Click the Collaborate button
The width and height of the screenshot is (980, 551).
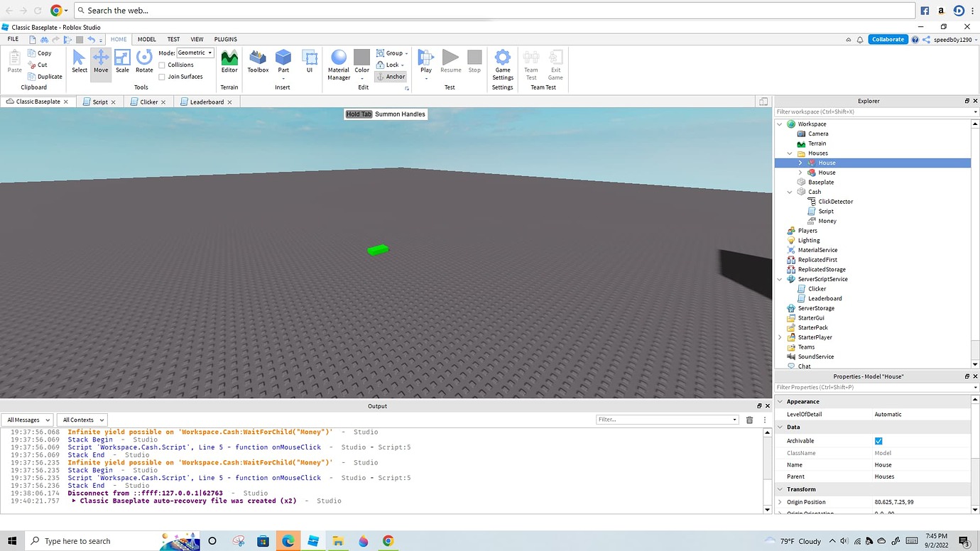[x=888, y=39]
